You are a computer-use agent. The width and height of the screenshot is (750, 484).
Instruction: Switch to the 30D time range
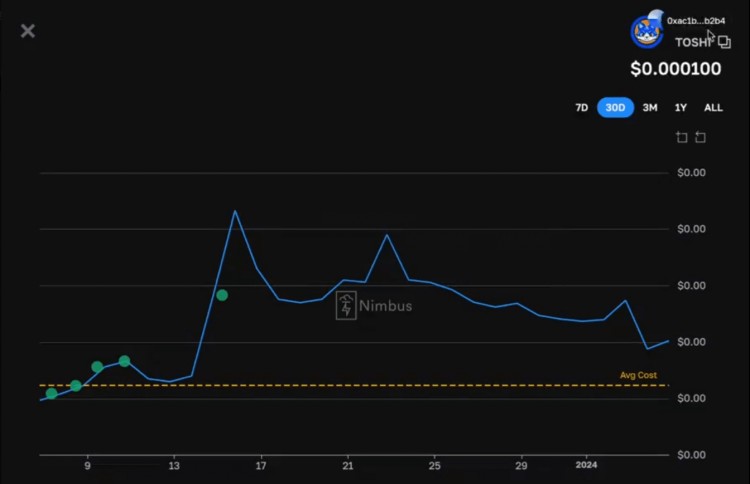(x=616, y=107)
